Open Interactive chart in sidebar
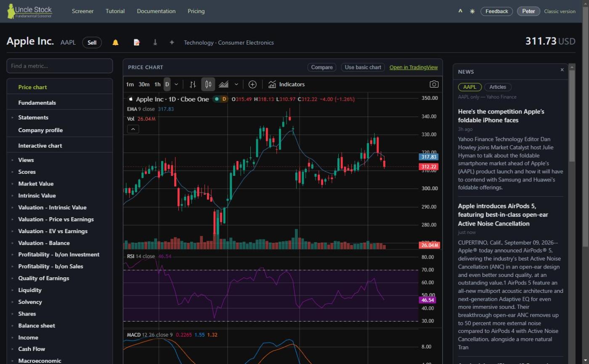Image resolution: width=589 pixels, height=364 pixels. pyautogui.click(x=40, y=146)
